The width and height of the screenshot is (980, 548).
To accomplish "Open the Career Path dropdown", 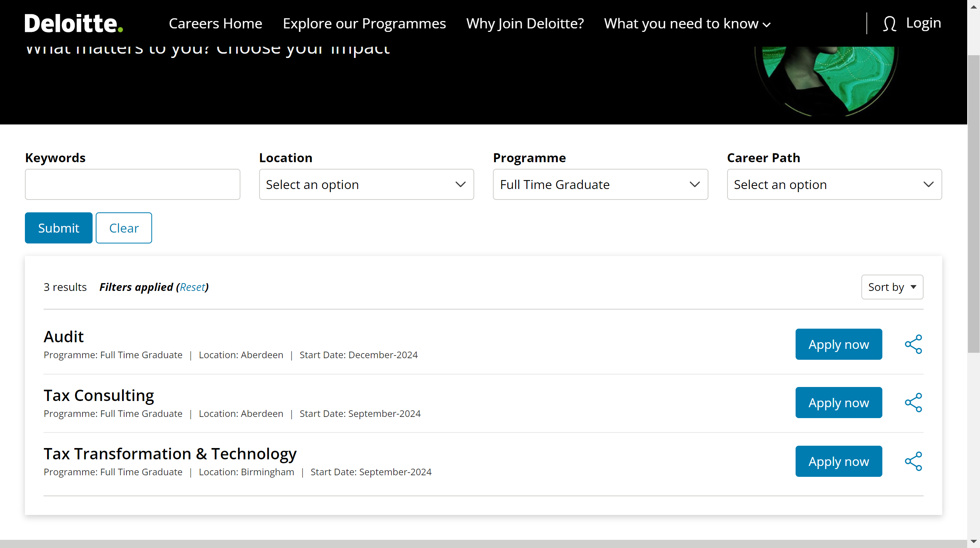I will tap(834, 184).
